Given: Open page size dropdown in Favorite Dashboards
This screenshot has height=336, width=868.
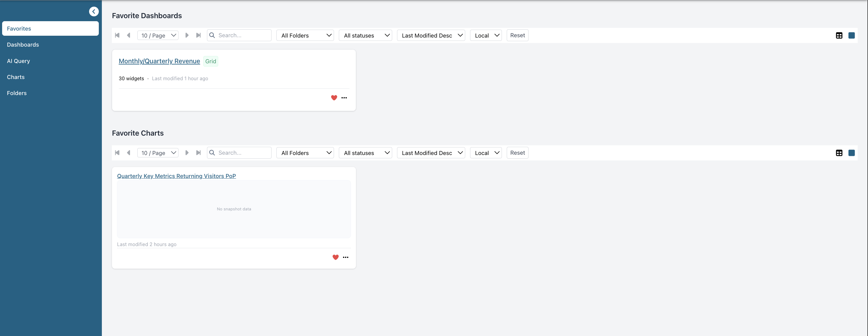Looking at the screenshot, I should [158, 35].
